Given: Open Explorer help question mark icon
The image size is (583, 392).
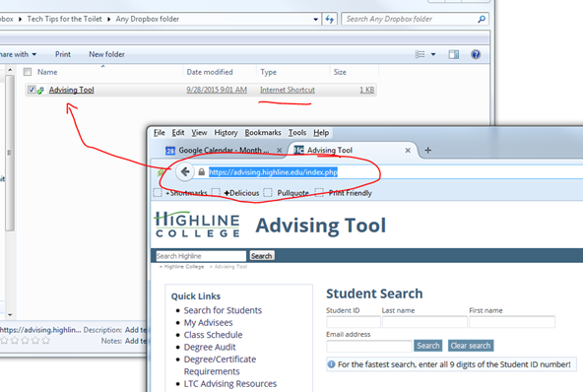Looking at the screenshot, I should tap(476, 54).
